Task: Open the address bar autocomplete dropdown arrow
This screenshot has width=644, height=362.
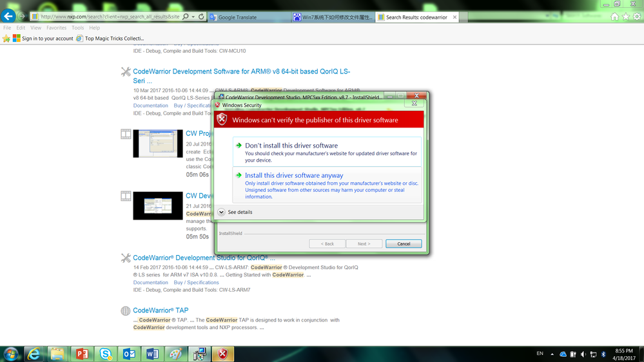Action: click(193, 17)
